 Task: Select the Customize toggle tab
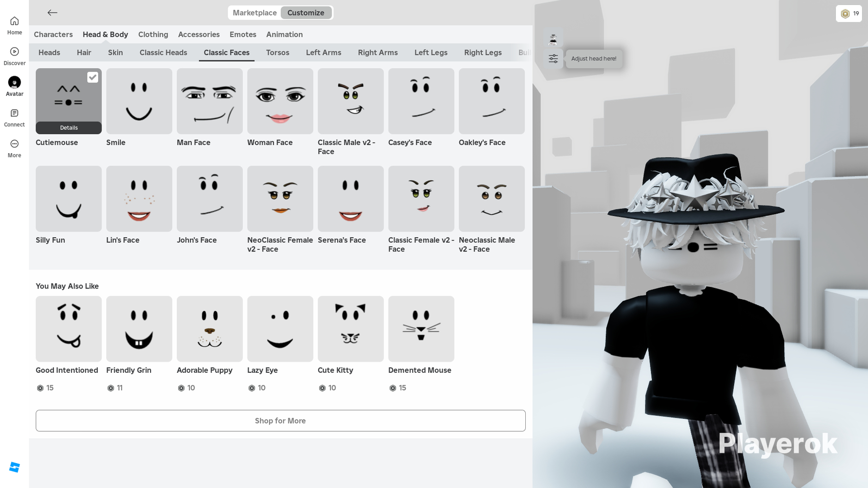click(306, 13)
